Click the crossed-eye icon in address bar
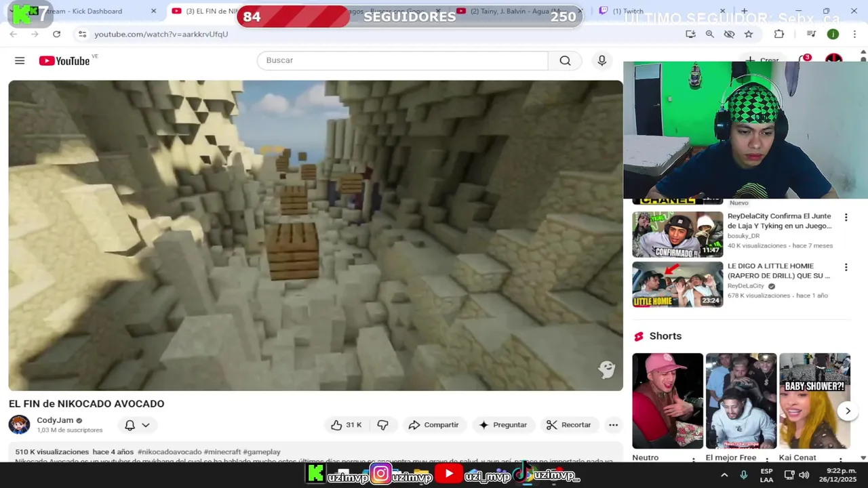 729,34
